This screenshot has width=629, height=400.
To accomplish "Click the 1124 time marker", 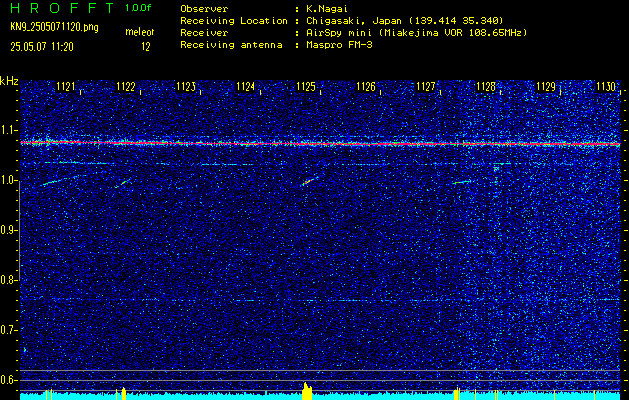I will 246,86.
